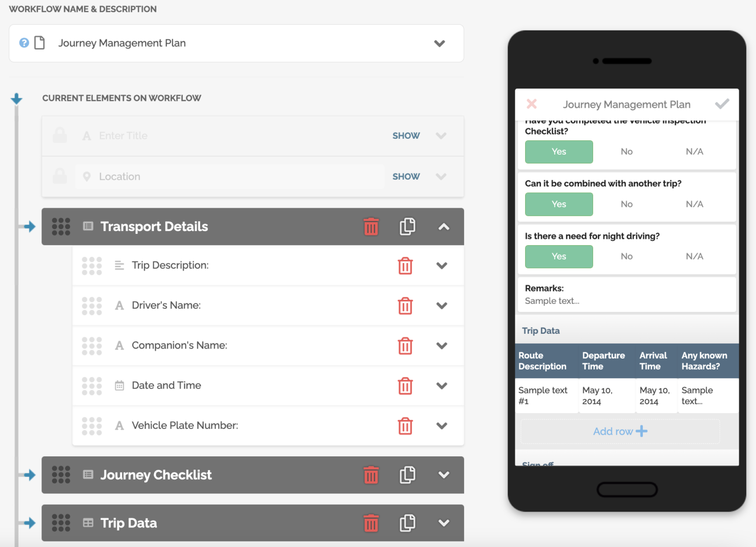Duplicate the Journey Checklist section
Viewport: 756px width, 547px height.
(408, 475)
